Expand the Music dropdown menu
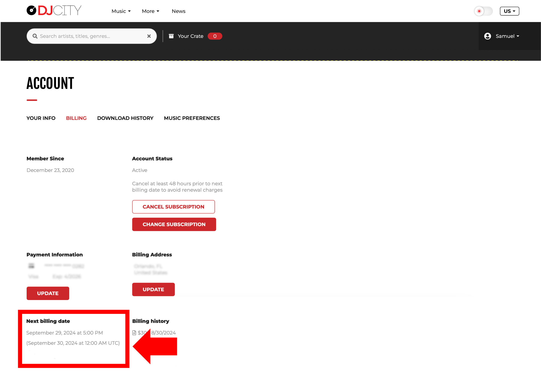The image size is (541, 392). tap(121, 11)
